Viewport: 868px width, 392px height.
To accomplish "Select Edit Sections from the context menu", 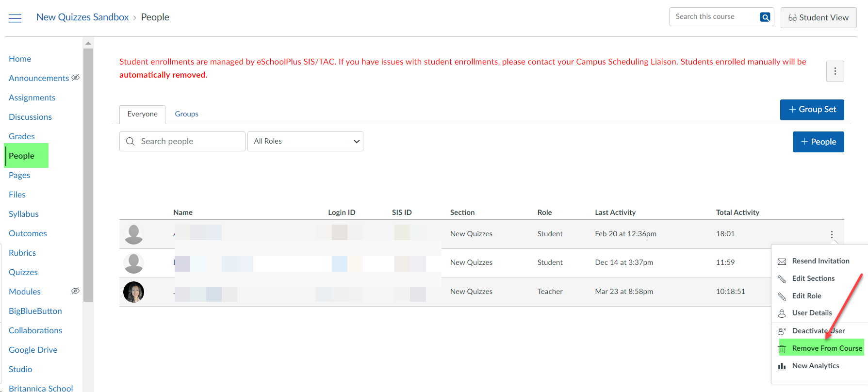I will (813, 278).
